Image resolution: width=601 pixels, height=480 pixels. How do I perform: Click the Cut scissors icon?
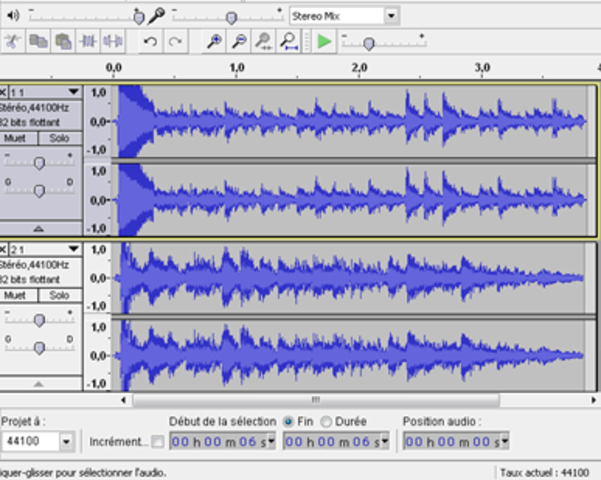point(13,41)
